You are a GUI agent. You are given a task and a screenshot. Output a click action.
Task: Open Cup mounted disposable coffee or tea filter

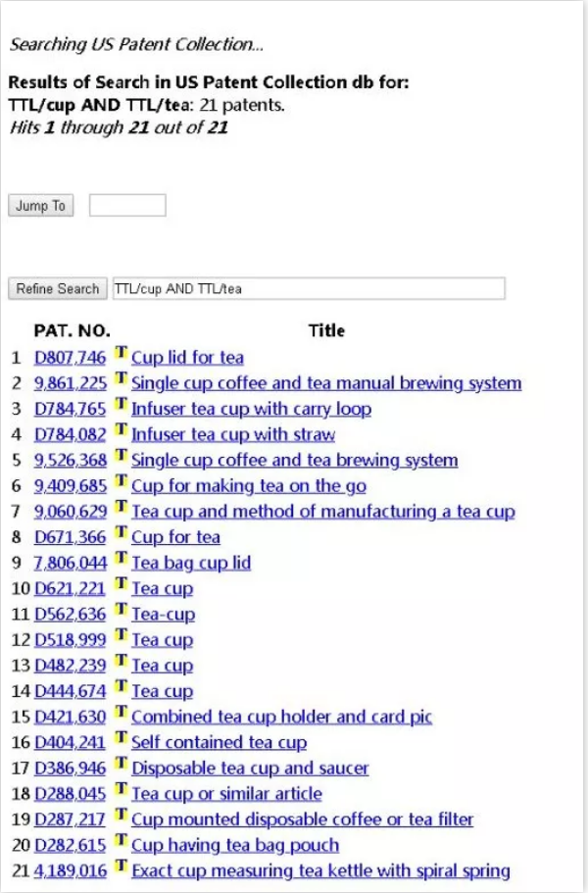[x=302, y=819]
